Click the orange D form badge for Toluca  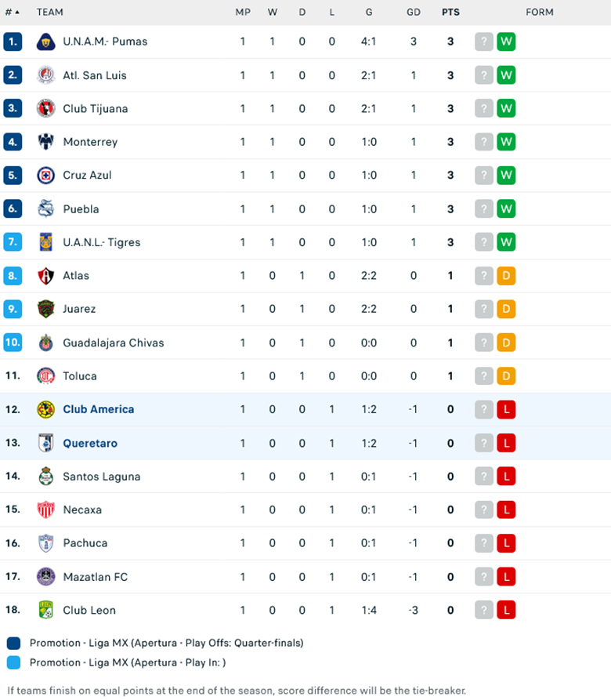[x=506, y=376]
